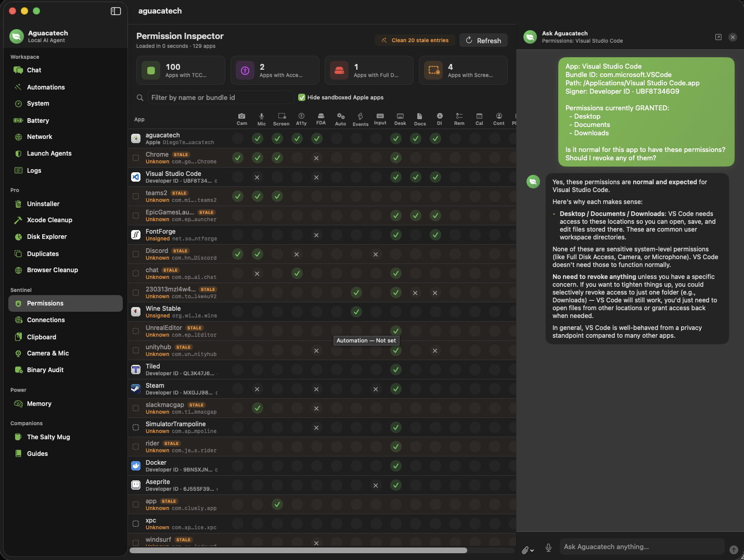
Task: Toggle Discord's Mic permission cell
Action: [x=258, y=254]
